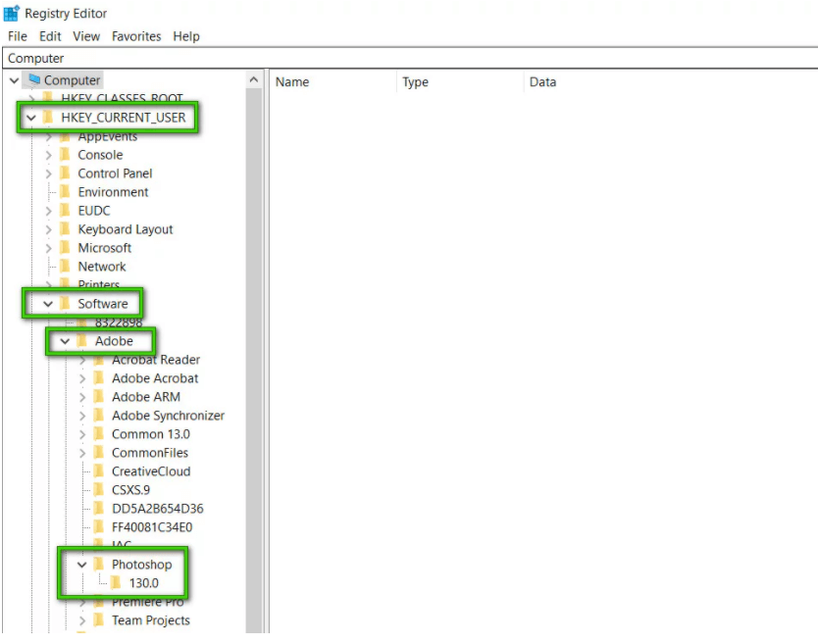Collapse the Photoshop key

(x=82, y=565)
